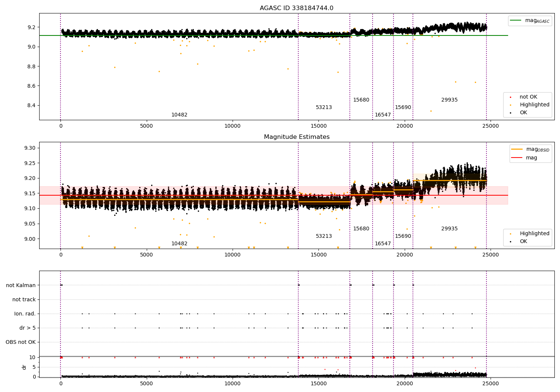Click x-axis tick '15000' under the dr plot
Image resolution: width=560 pixels, height=392 pixels.
click(318, 383)
